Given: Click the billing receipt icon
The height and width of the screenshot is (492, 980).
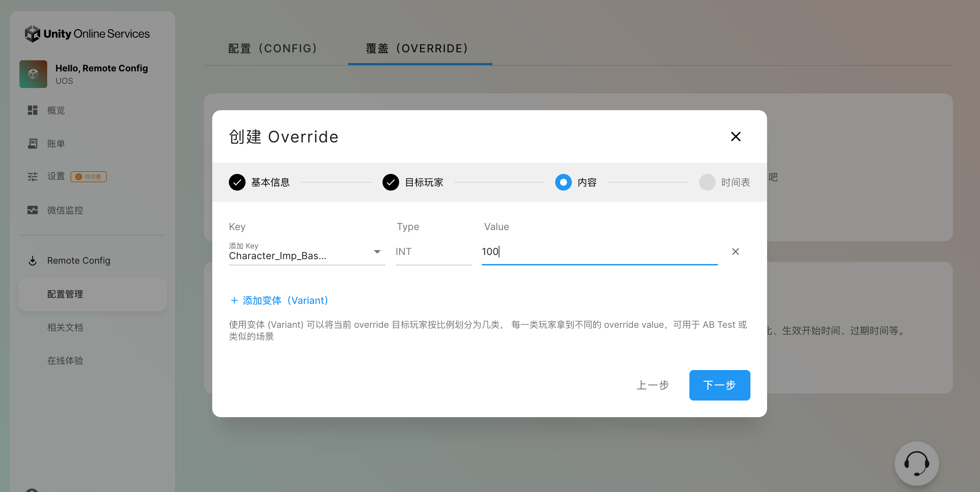Looking at the screenshot, I should [33, 143].
